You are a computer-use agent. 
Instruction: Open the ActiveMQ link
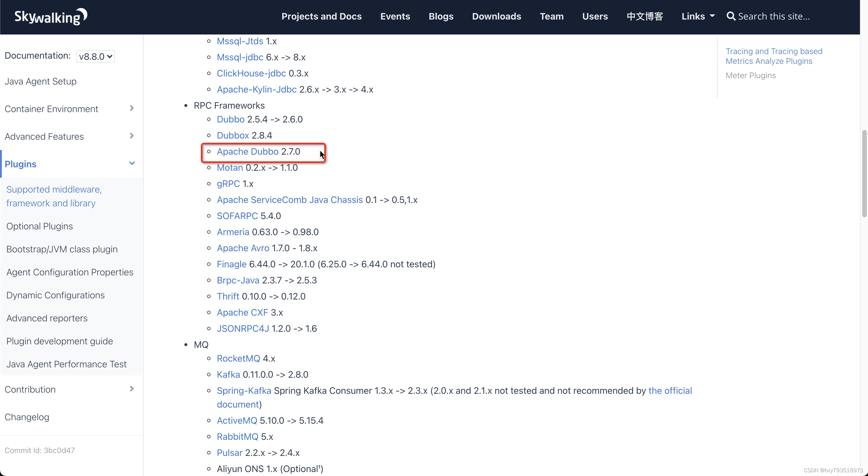[x=237, y=420]
